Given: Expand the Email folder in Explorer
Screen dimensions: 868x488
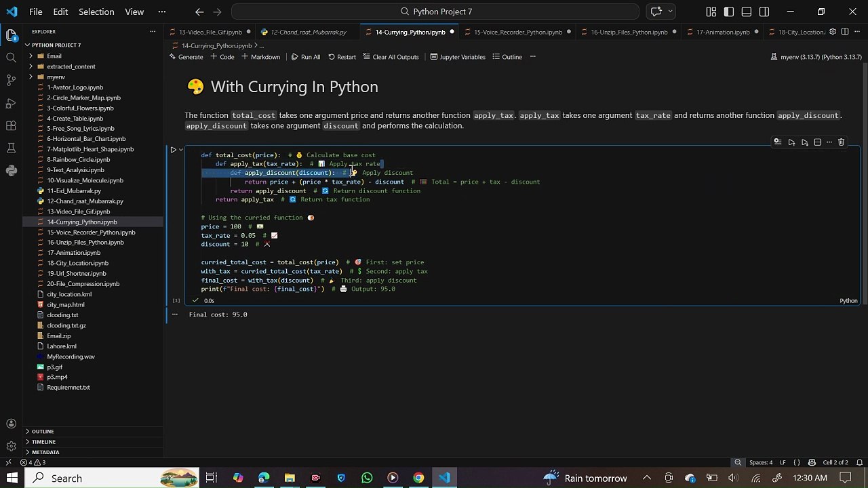Looking at the screenshot, I should pos(54,56).
